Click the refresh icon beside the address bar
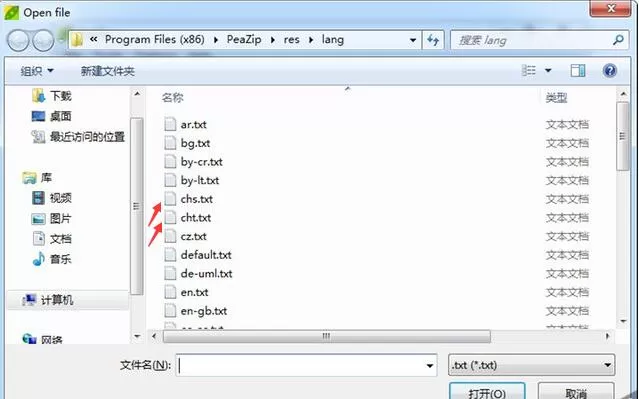The height and width of the screenshot is (399, 639). [433, 40]
